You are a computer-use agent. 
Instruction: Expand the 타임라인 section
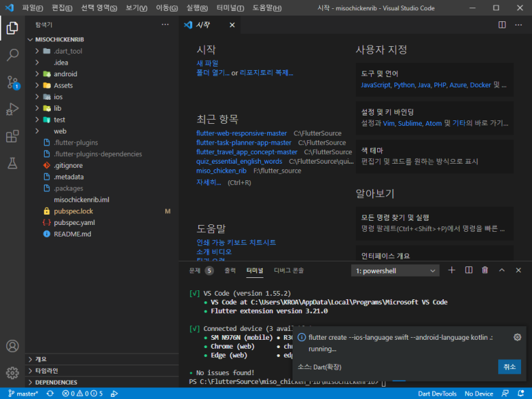[102, 371]
